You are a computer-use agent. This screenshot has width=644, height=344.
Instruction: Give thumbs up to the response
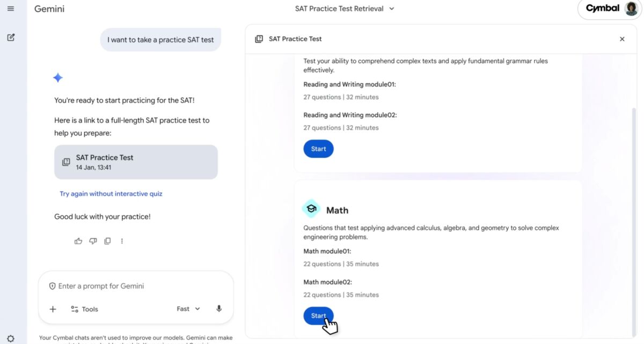(78, 241)
